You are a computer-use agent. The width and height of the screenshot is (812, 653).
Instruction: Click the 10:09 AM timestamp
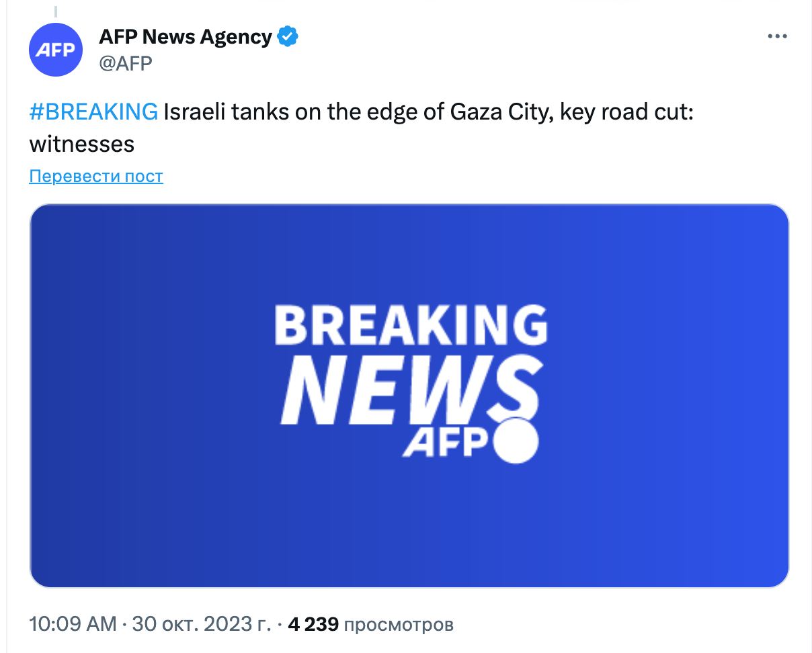point(73,624)
